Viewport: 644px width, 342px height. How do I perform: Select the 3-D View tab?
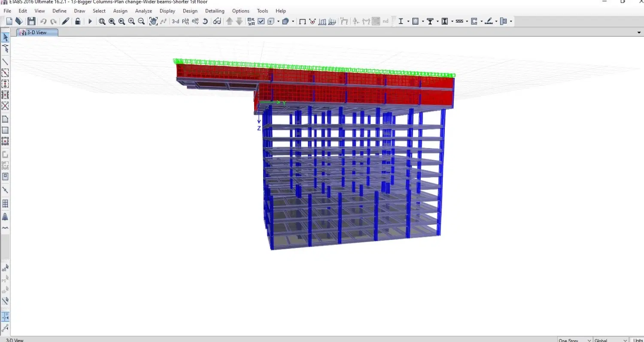pos(37,32)
